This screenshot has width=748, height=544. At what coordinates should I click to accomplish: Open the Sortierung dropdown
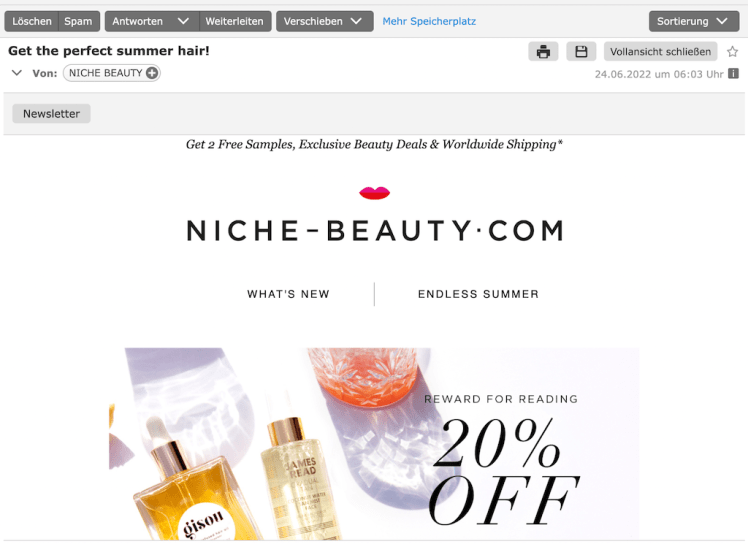click(694, 21)
